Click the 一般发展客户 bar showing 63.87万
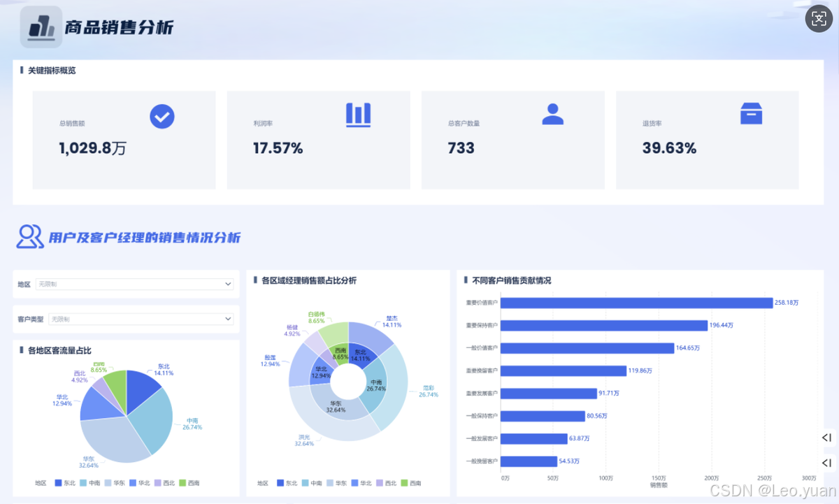 (x=535, y=438)
